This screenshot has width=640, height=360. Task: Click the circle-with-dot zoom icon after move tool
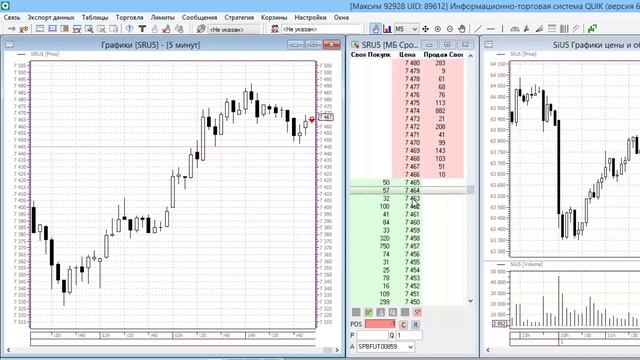[x=438, y=29]
